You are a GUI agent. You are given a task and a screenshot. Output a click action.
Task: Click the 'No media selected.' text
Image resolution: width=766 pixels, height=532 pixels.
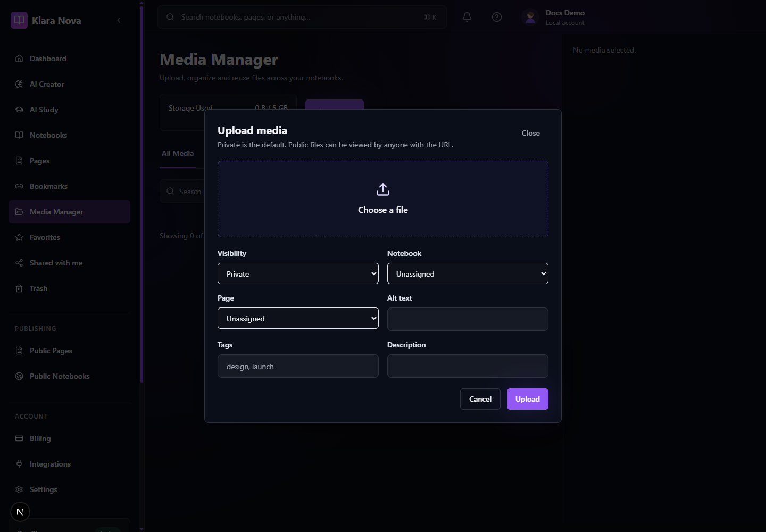pyautogui.click(x=604, y=50)
